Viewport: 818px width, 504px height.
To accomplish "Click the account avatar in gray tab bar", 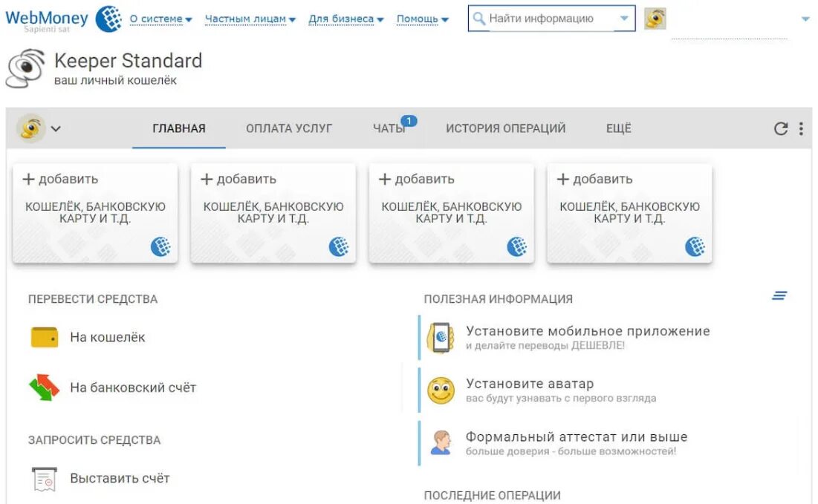I will pyautogui.click(x=31, y=128).
